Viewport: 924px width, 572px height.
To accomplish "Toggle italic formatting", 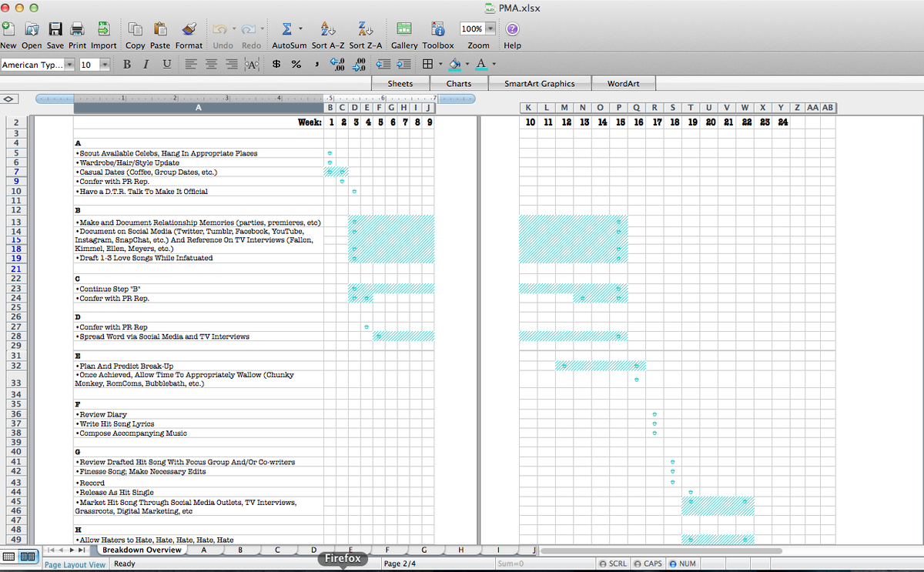I will (145, 65).
